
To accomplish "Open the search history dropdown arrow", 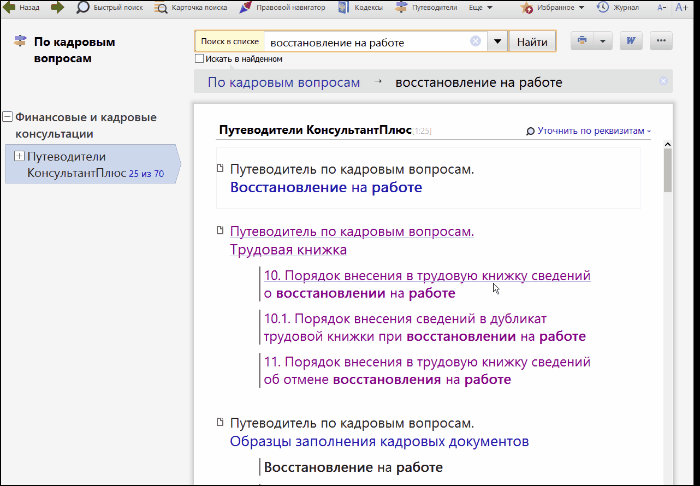I will [497, 42].
